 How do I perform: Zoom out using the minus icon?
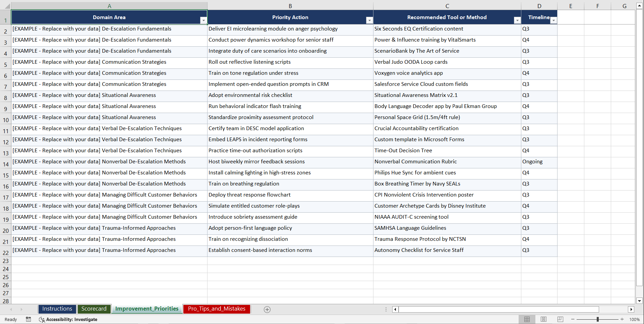click(x=573, y=319)
